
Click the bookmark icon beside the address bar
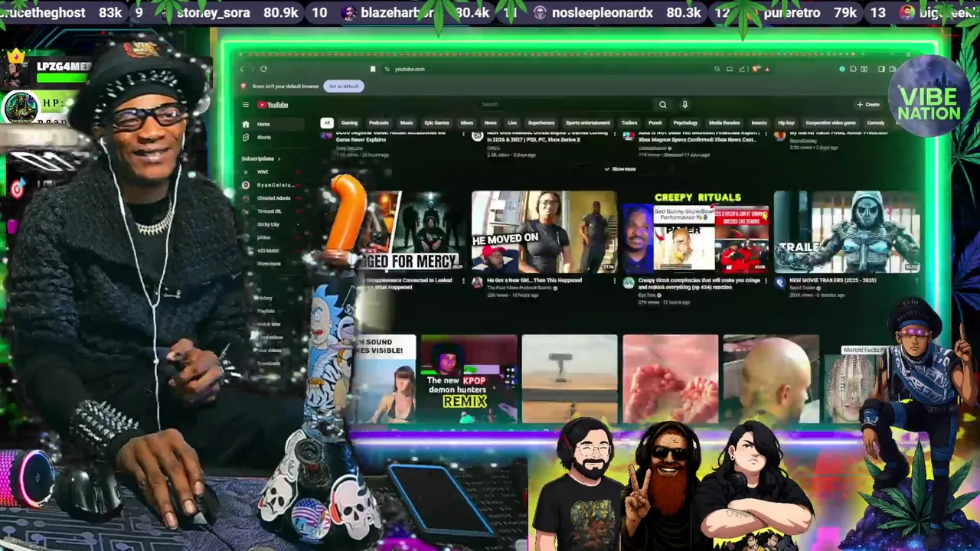[x=373, y=69]
